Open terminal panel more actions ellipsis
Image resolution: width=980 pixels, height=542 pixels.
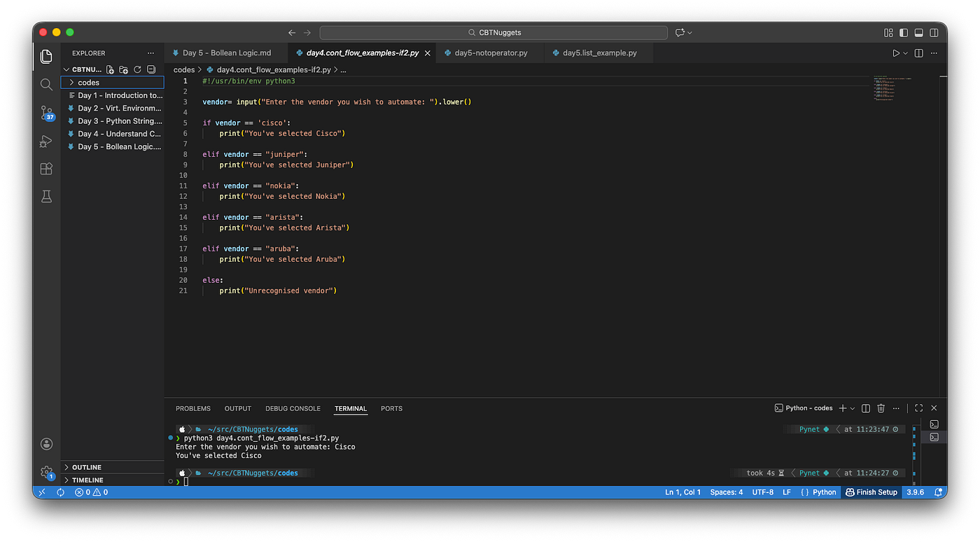click(x=897, y=408)
